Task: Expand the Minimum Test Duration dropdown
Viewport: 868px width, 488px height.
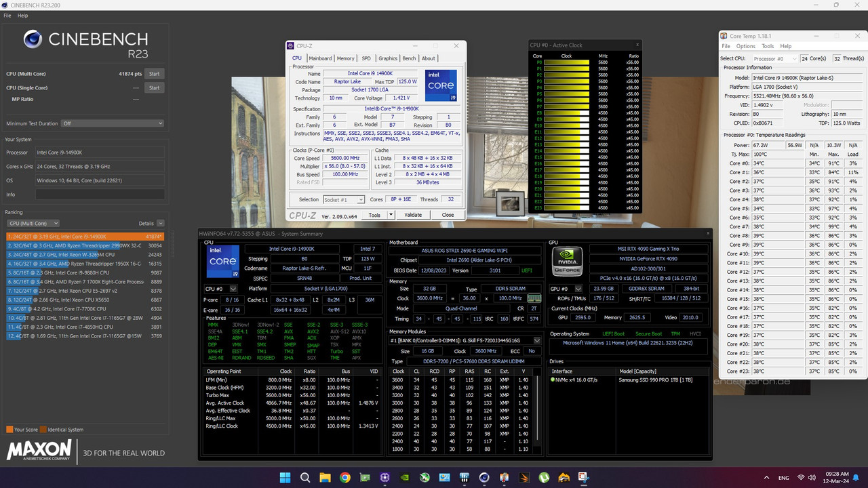Action: coord(113,123)
